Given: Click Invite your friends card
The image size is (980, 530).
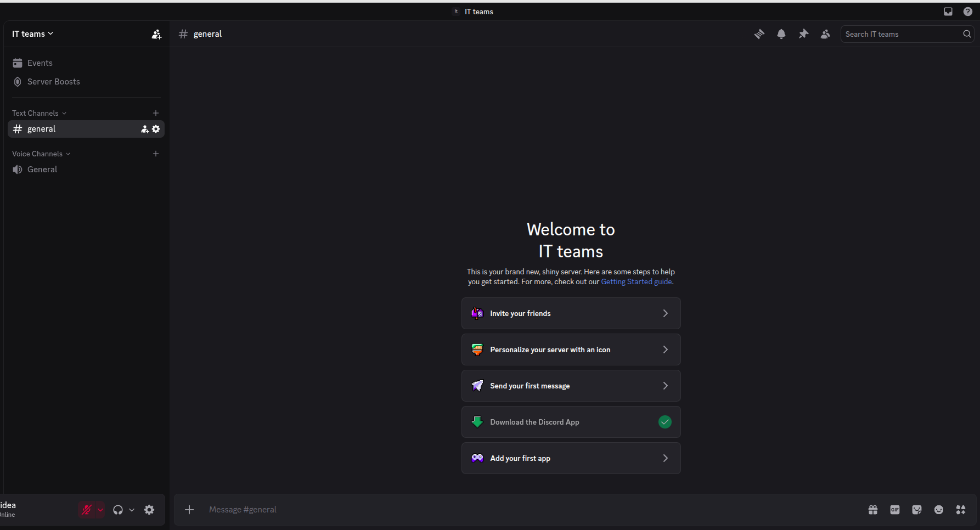Looking at the screenshot, I should pos(571,313).
